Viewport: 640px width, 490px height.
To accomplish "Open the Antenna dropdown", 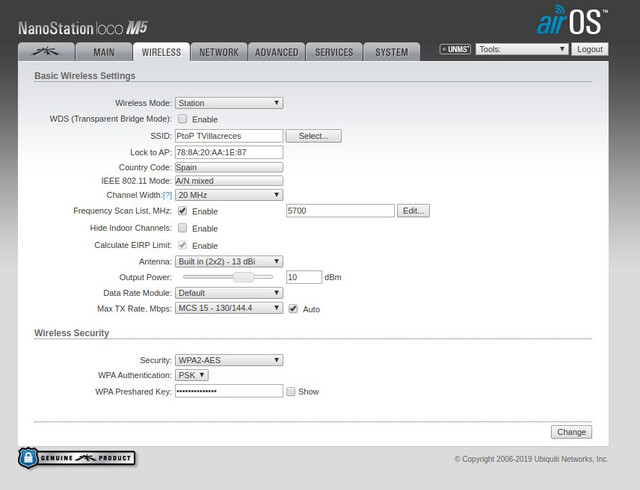I will tap(229, 261).
